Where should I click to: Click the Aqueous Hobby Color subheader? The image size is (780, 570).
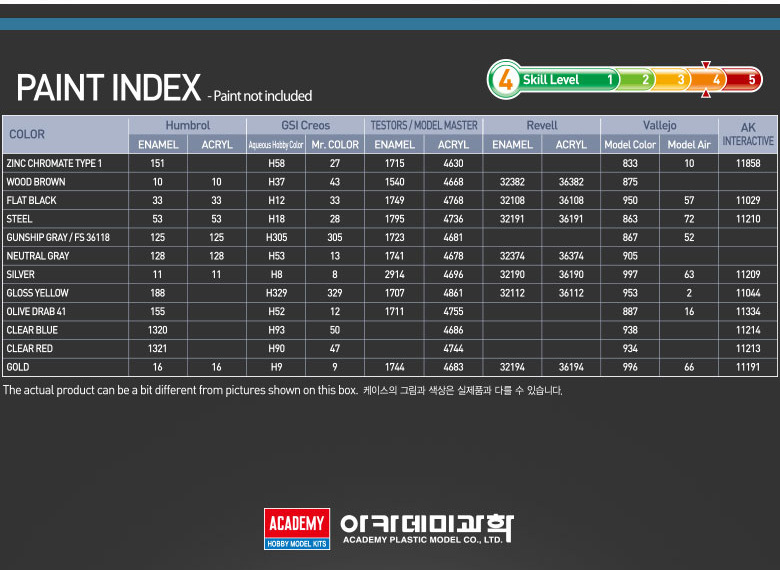pos(276,145)
